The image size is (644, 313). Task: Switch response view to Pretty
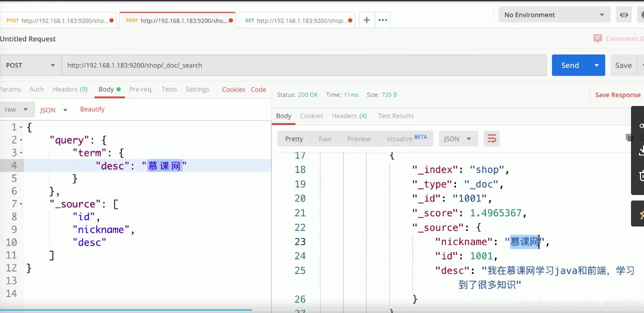tap(294, 138)
